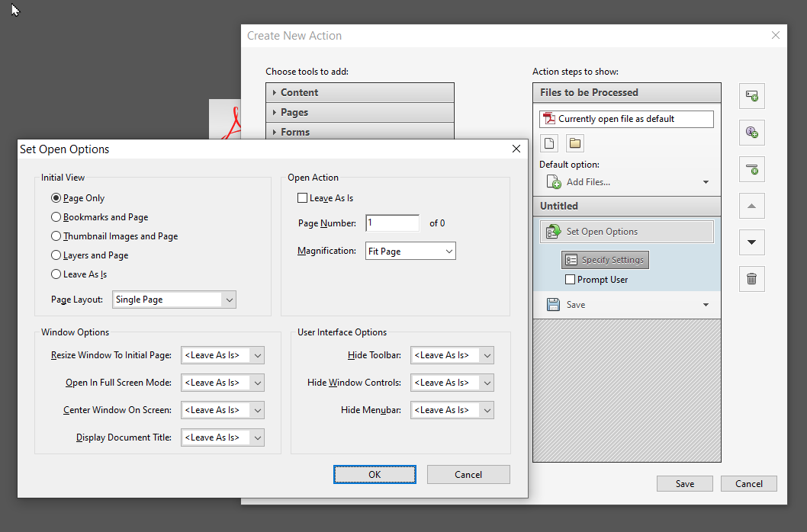
Task: Click the trash icon to delete the step
Action: point(751,279)
